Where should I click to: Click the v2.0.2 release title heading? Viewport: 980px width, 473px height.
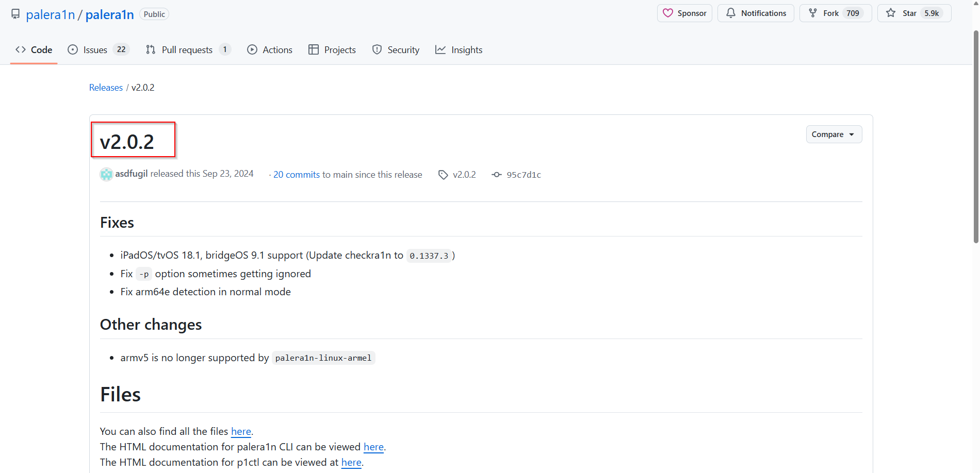127,142
